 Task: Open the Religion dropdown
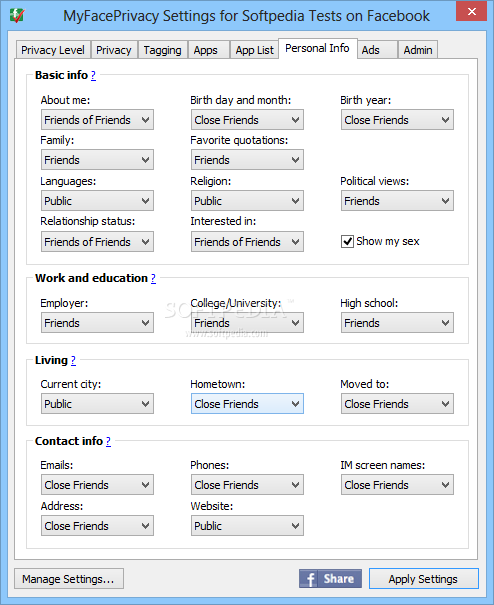[x=247, y=201]
